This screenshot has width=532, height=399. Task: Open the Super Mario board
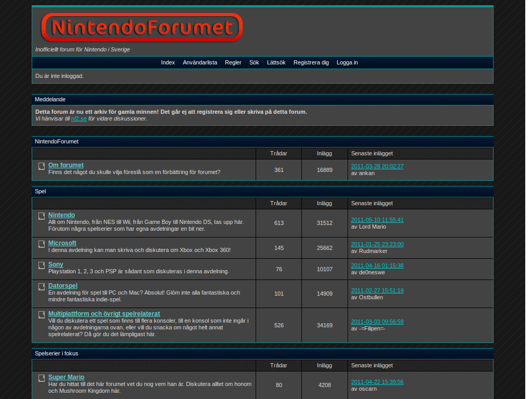pyautogui.click(x=66, y=377)
